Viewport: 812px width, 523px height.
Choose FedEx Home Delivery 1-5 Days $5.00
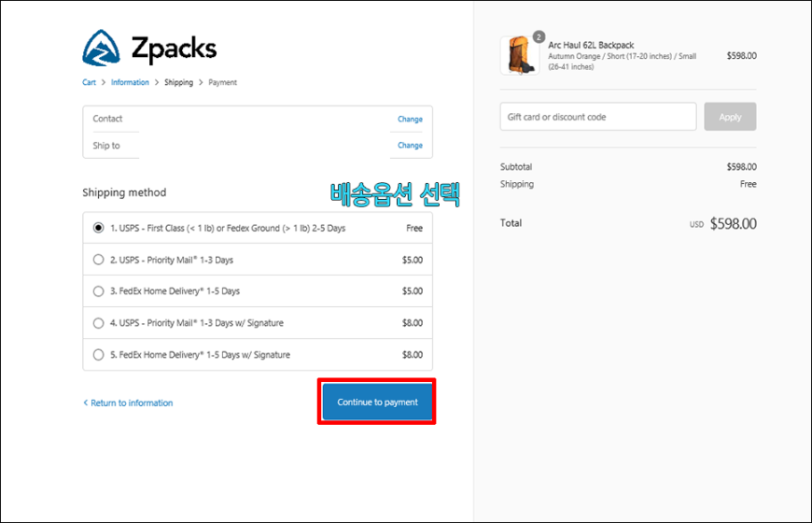pos(258,291)
